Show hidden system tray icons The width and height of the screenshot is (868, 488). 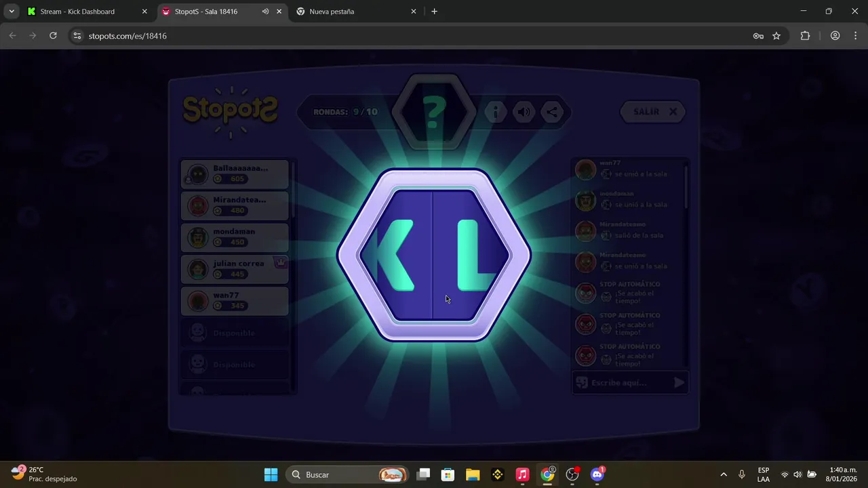coord(724,474)
